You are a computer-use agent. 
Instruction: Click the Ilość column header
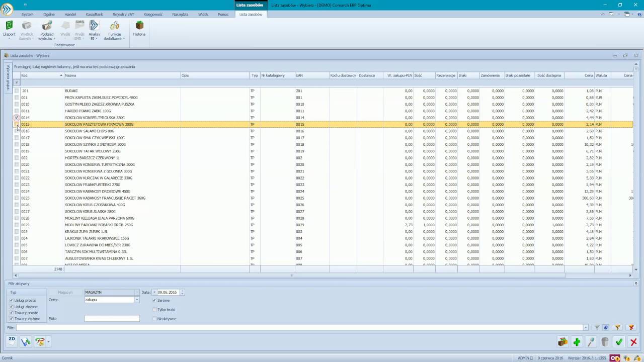[x=425, y=75]
